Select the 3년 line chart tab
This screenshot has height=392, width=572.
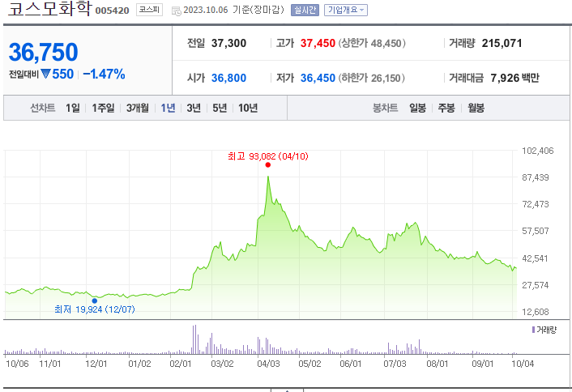click(x=194, y=108)
